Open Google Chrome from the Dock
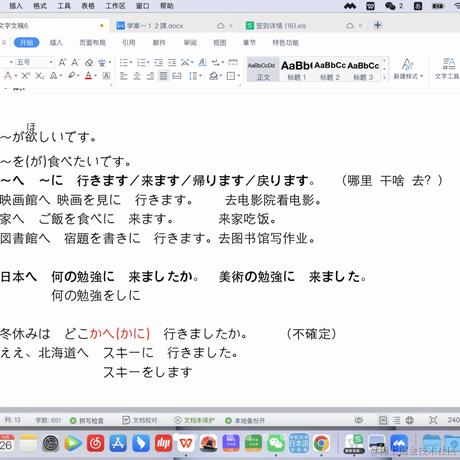 pyautogui.click(x=321, y=443)
